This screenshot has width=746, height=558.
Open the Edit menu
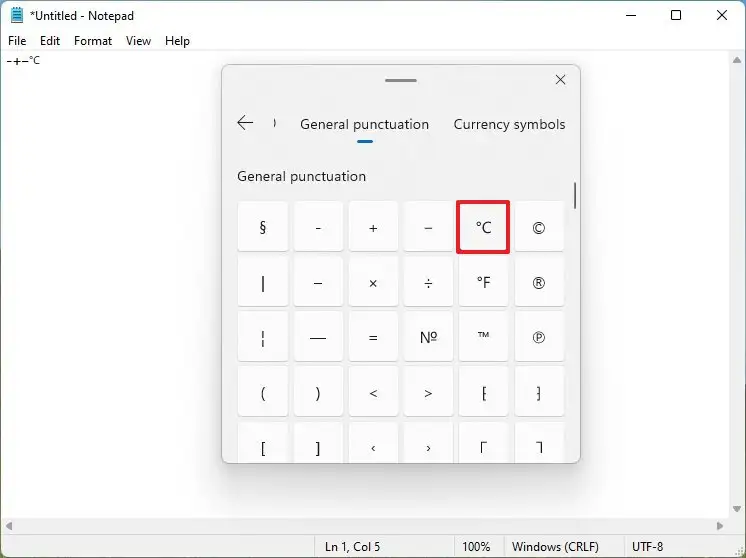coord(50,41)
